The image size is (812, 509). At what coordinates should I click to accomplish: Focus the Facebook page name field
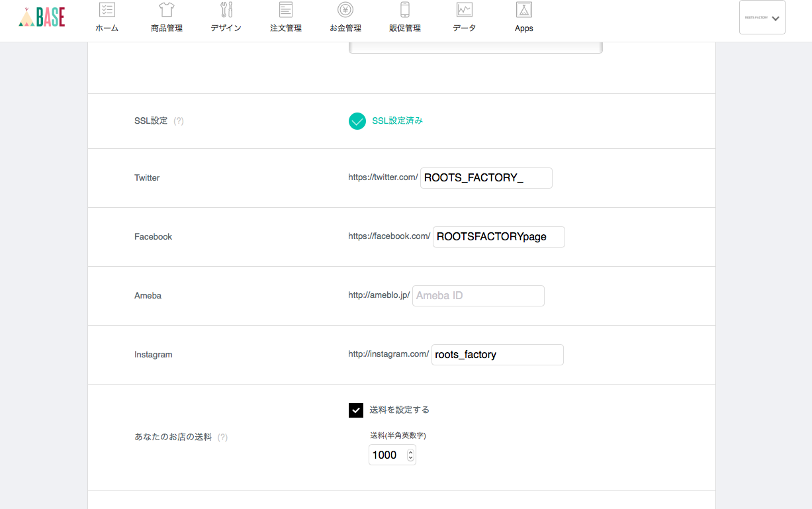pos(498,237)
